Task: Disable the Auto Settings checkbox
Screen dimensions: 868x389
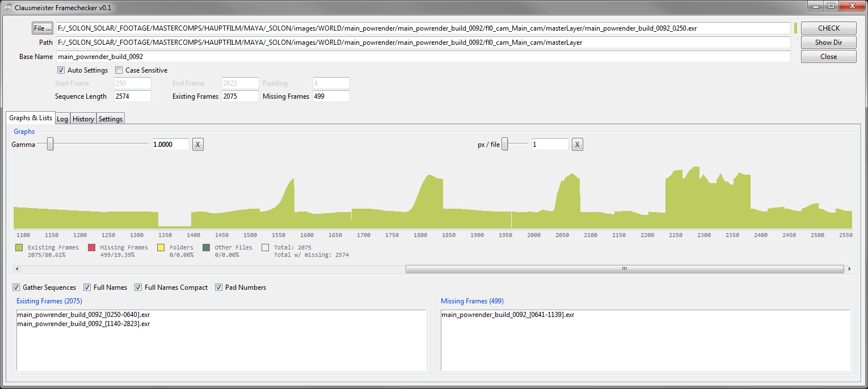Action: pos(61,70)
